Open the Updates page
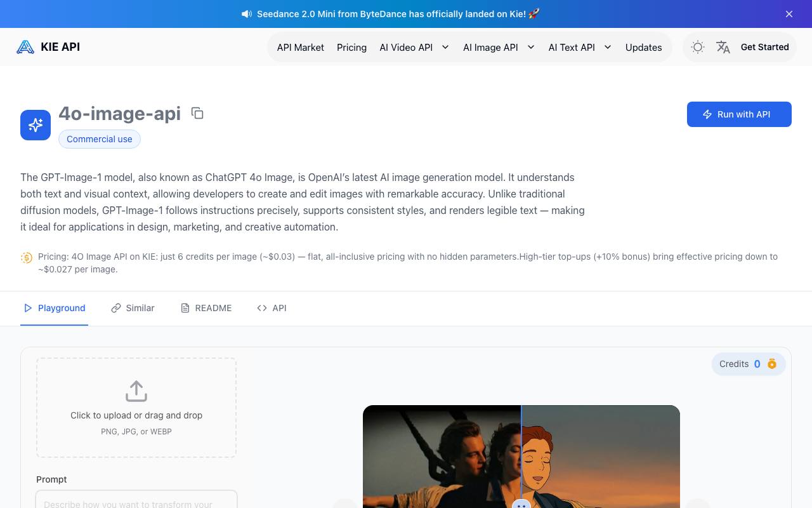The width and height of the screenshot is (812, 508). coord(644,47)
